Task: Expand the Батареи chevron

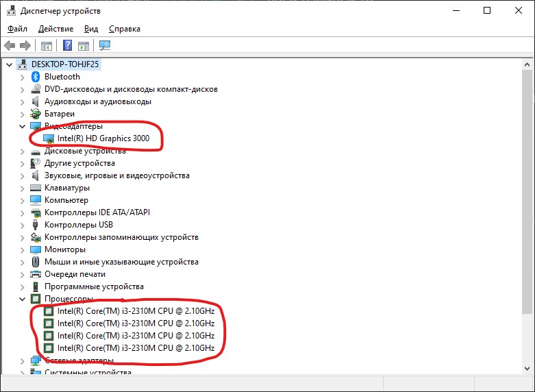Action: point(22,114)
